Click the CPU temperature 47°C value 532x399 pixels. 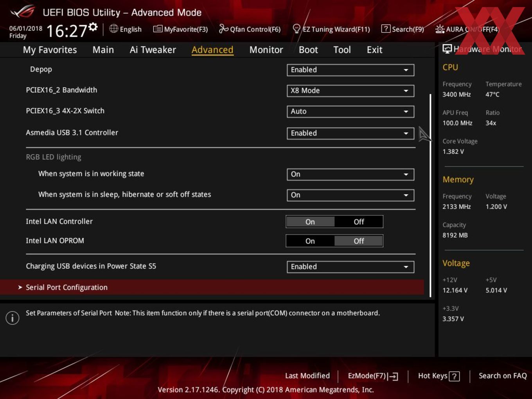pos(492,94)
